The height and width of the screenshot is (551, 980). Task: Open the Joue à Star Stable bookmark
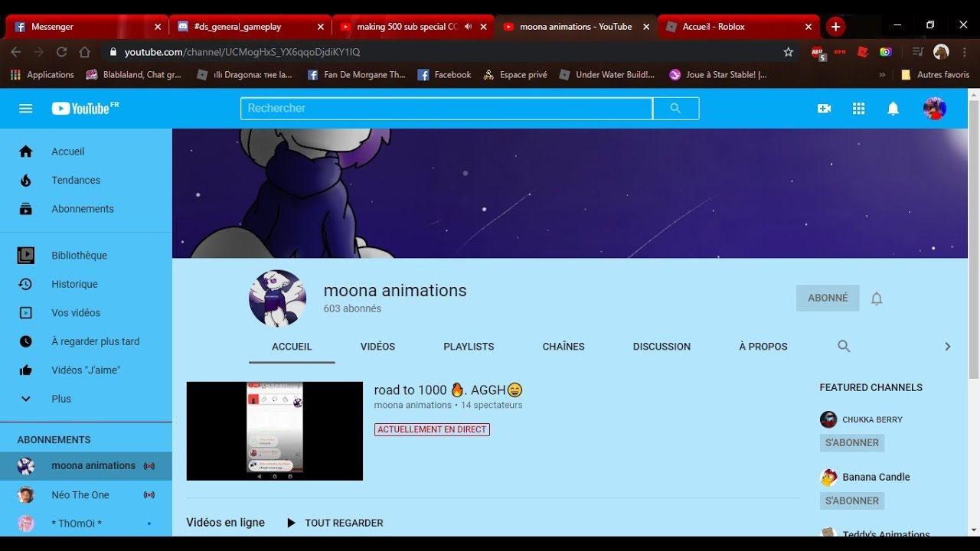coord(718,75)
